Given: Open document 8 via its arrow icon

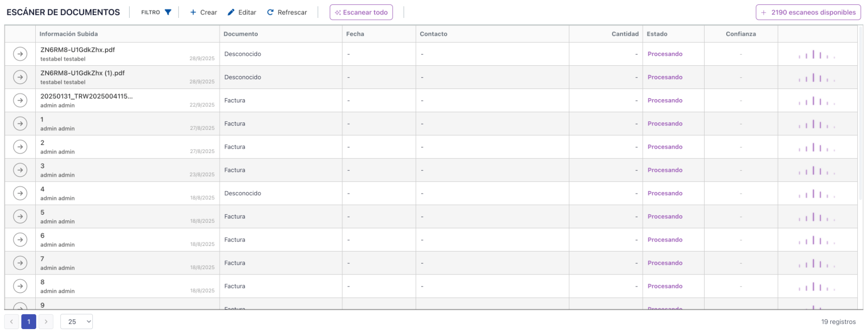Looking at the screenshot, I should [20, 286].
